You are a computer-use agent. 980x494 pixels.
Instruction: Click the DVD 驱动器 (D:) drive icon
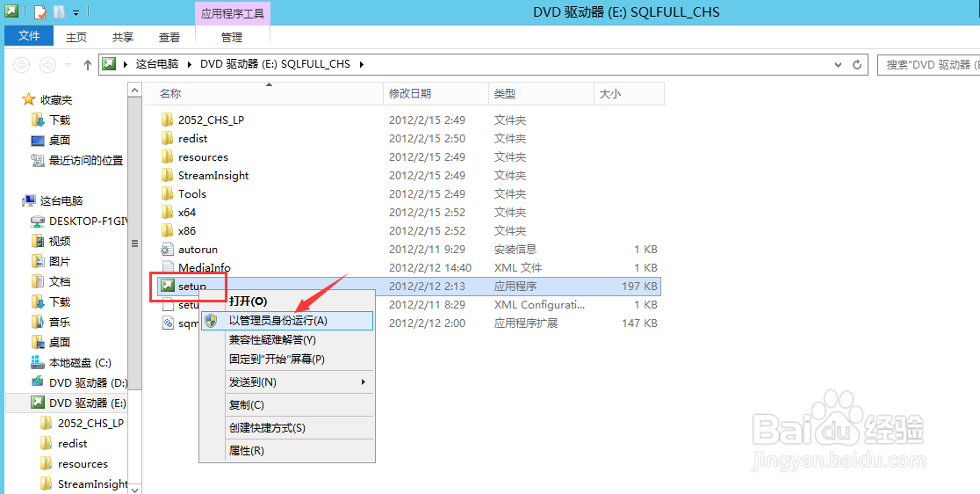(38, 382)
